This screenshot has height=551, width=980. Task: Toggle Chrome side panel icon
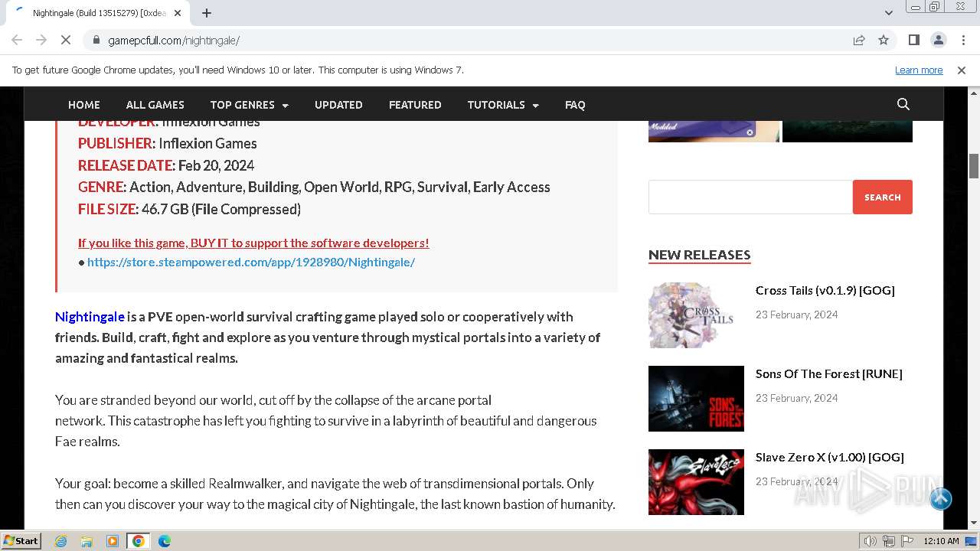913,40
